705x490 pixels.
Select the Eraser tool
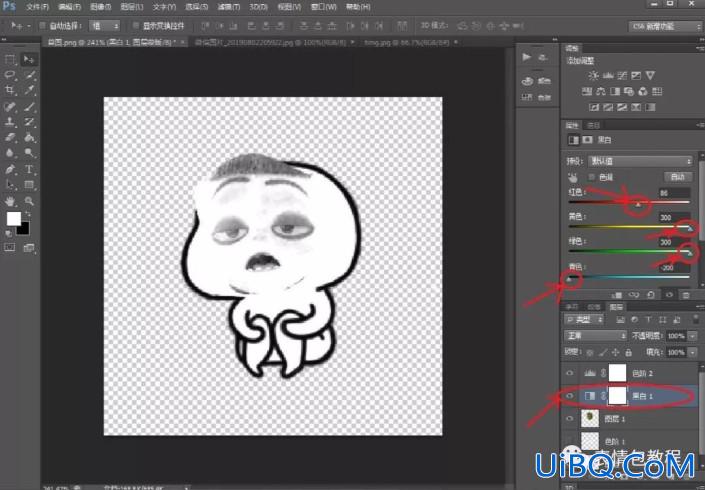[10, 138]
